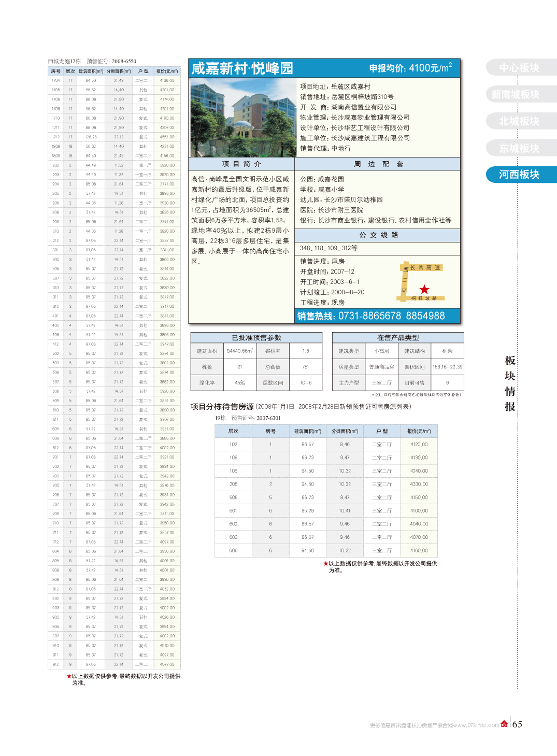
Task: Open the 中心板块 section tab
Action: 519,68
